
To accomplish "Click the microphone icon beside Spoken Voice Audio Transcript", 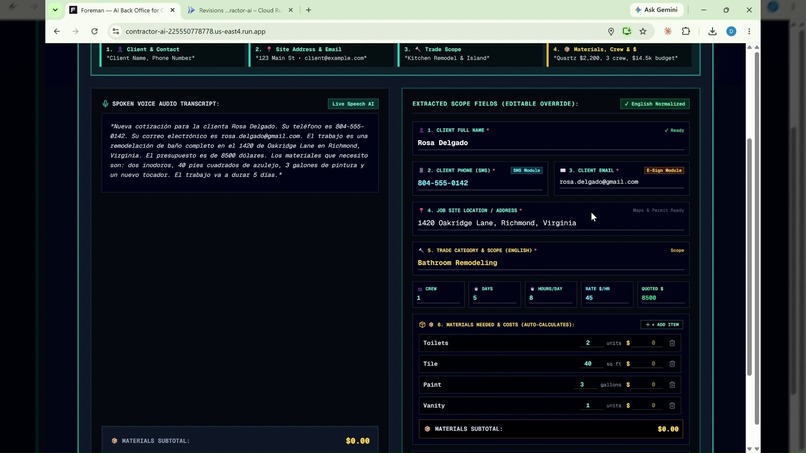I will (105, 104).
